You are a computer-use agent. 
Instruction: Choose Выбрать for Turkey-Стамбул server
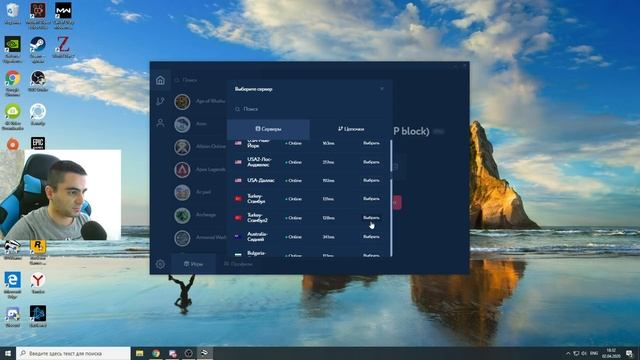coord(371,198)
